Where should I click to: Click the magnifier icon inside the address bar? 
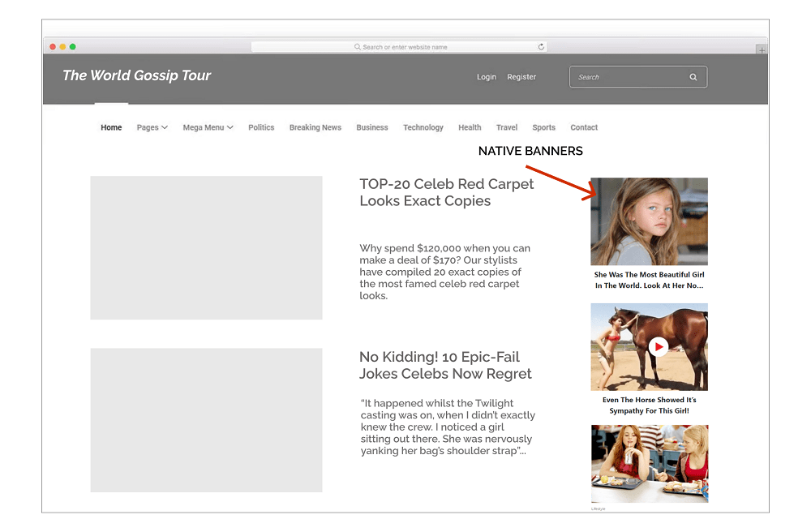[x=357, y=46]
